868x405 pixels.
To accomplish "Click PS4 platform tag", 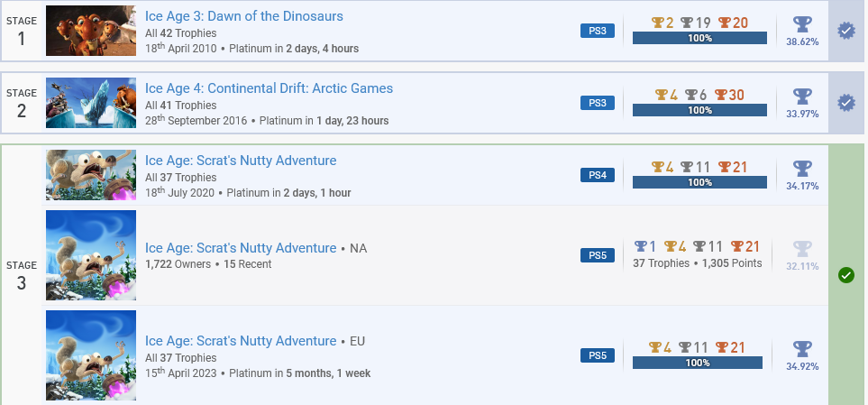I will [x=598, y=175].
